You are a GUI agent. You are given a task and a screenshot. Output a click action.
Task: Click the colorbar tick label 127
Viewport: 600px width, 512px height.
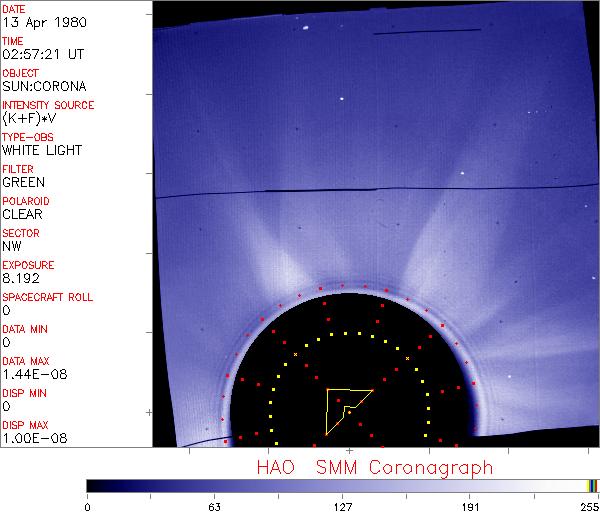pyautogui.click(x=343, y=505)
